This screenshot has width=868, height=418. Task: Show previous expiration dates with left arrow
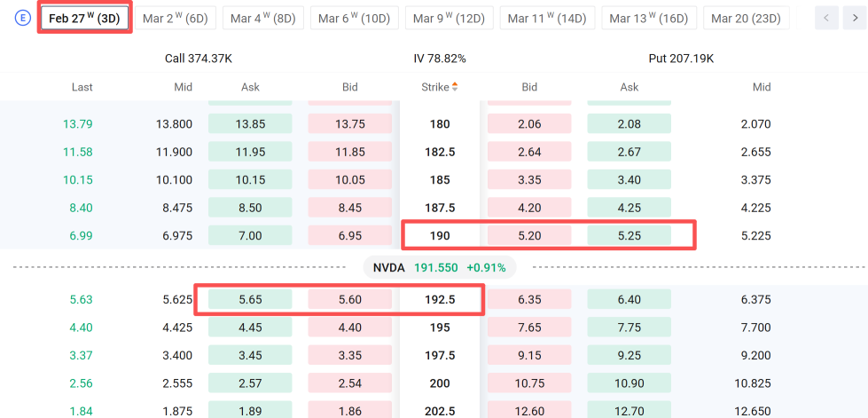click(x=826, y=18)
